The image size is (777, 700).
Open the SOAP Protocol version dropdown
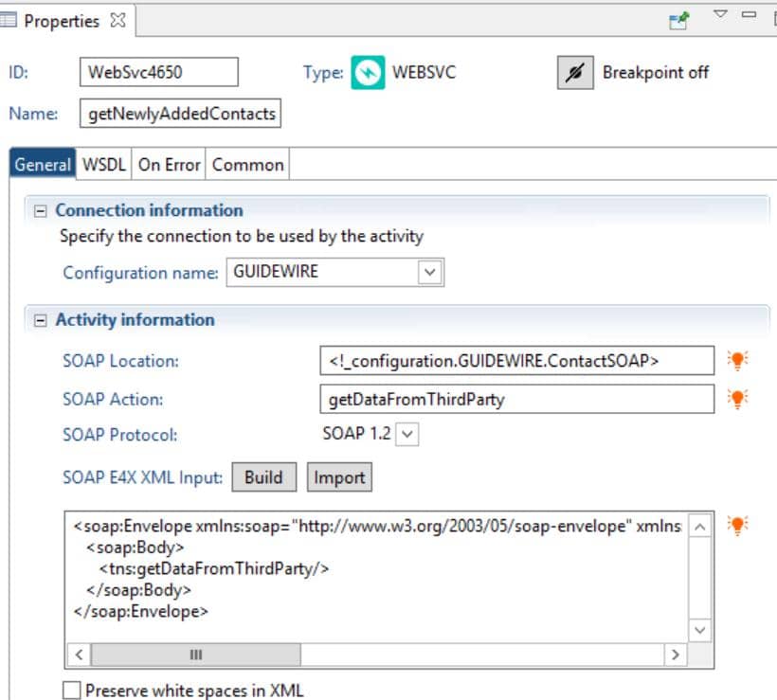407,435
